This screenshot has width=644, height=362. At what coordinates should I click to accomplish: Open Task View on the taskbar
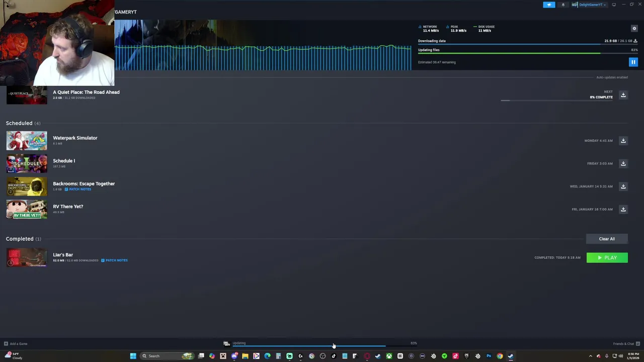(x=201, y=356)
